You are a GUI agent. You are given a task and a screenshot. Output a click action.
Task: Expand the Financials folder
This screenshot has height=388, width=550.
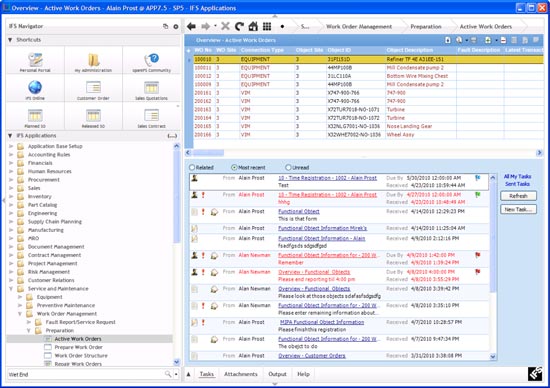[x=11, y=163]
